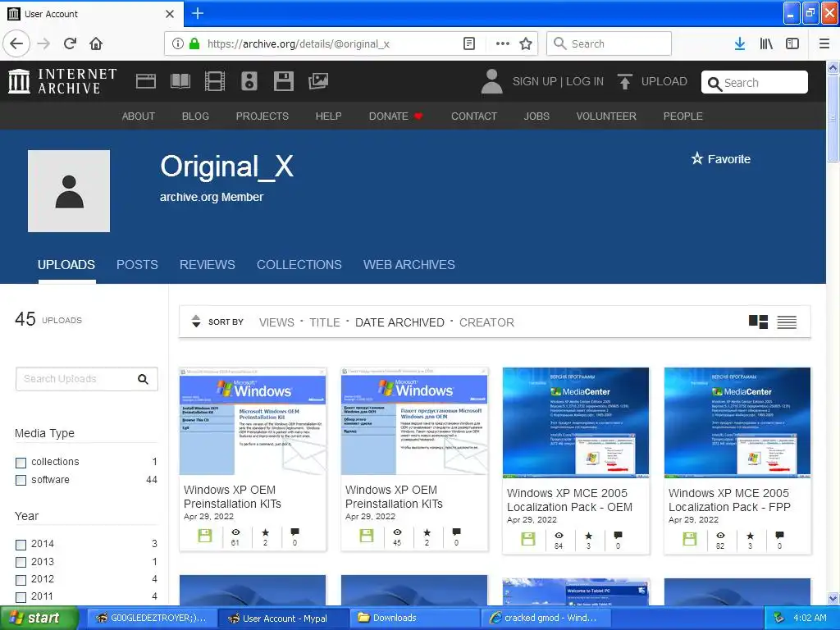Open the Images icon in top nav

point(318,81)
